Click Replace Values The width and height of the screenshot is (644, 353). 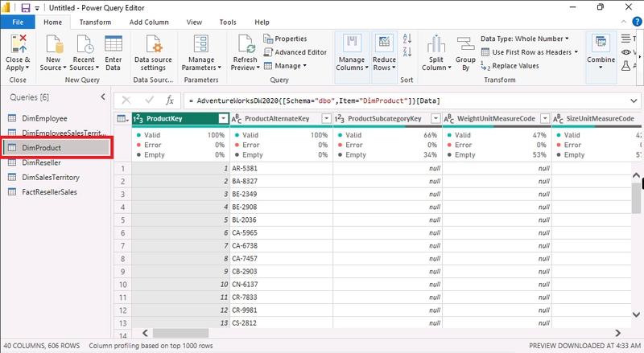click(510, 66)
